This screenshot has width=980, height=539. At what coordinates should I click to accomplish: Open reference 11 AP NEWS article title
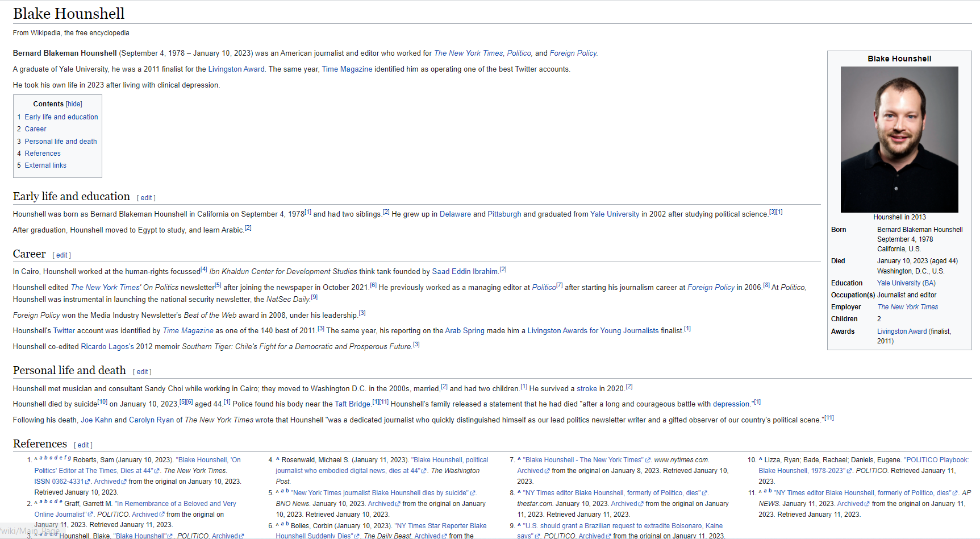863,493
